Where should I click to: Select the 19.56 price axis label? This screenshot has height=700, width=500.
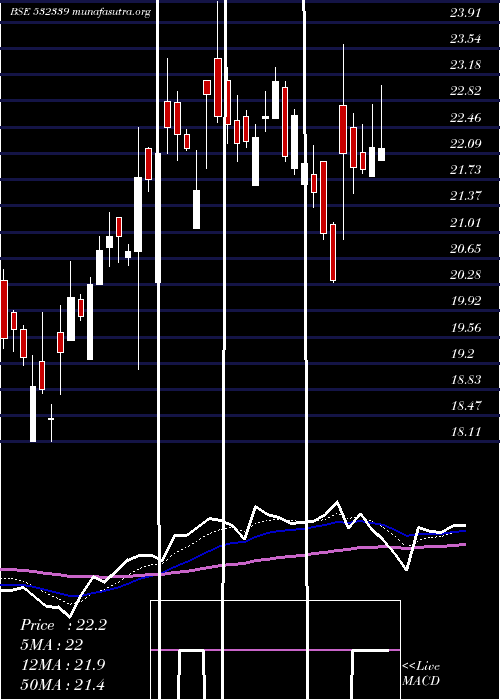[x=465, y=328]
